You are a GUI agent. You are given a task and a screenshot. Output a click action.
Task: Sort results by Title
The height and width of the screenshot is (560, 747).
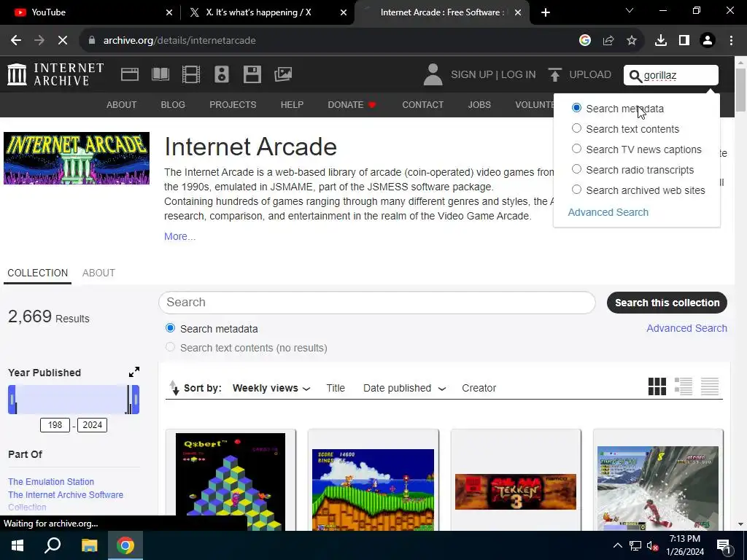click(x=336, y=388)
